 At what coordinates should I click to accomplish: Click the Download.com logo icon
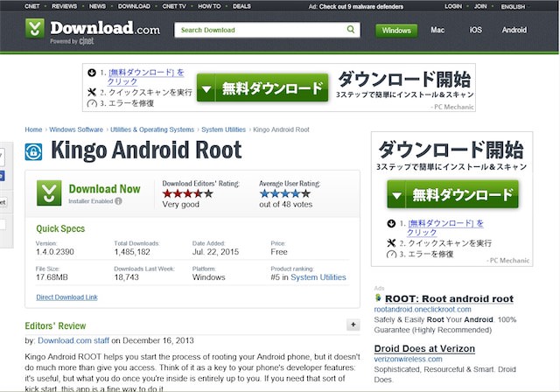[35, 28]
